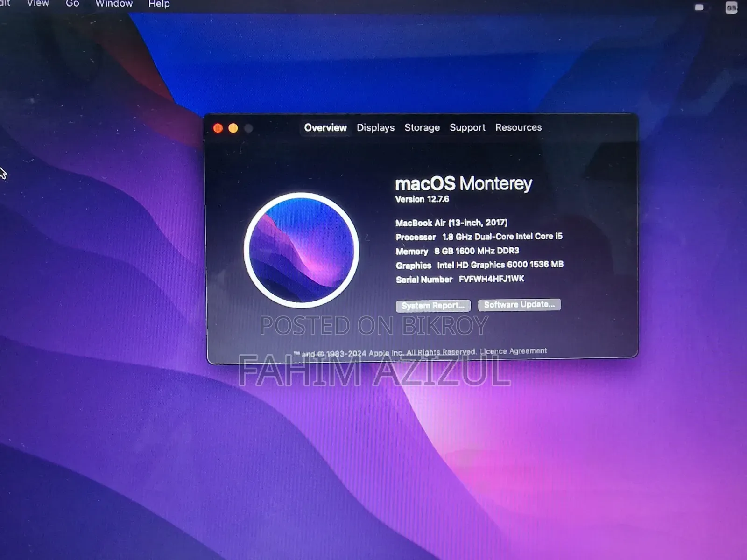
Task: Open the Overview tab
Action: point(325,128)
